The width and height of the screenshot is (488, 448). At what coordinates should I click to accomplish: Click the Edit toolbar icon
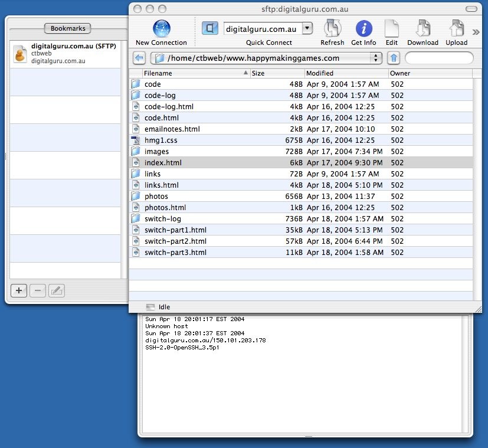point(391,28)
